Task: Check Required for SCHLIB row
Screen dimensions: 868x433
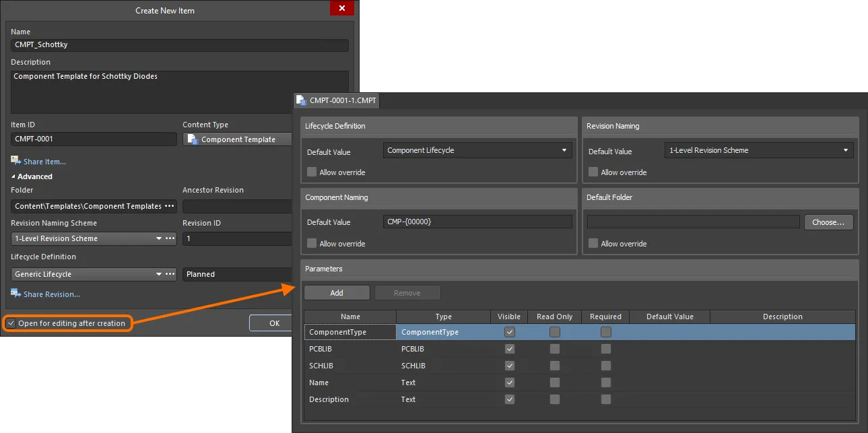Action: coord(606,366)
